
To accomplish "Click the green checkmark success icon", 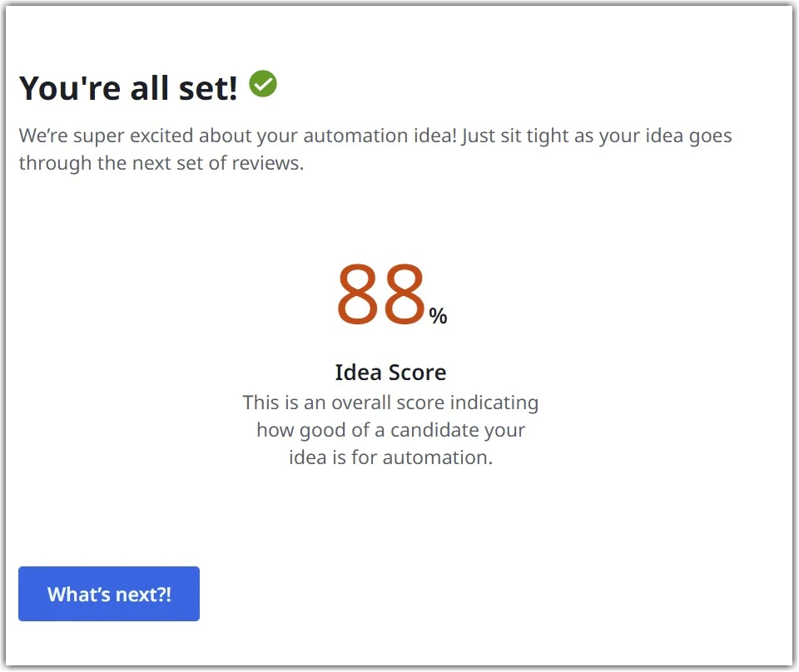I will pos(263,83).
